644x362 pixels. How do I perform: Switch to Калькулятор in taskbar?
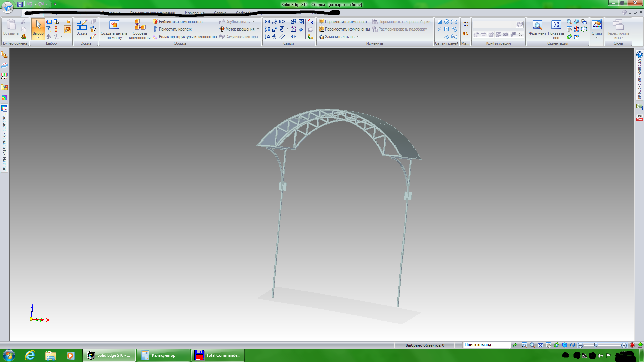click(x=163, y=355)
